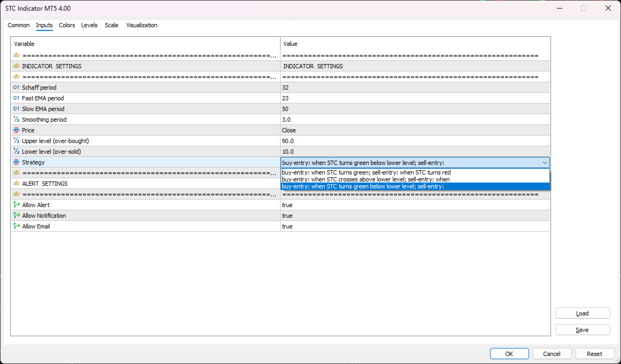Click the Allow Email boolean icon
Viewport: 621px width, 364px height.
pos(16,226)
